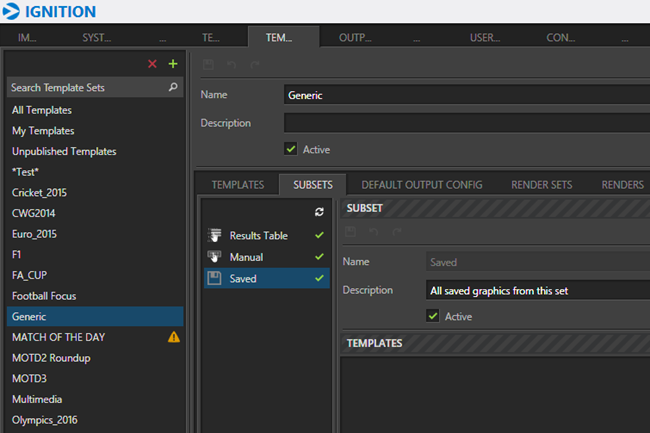Toggle the Manual subset green checkmark
The height and width of the screenshot is (433, 650).
pos(319,257)
